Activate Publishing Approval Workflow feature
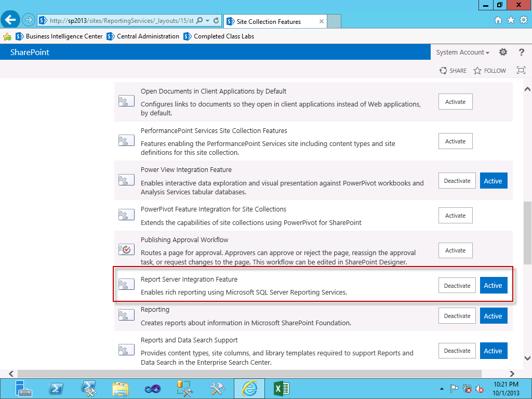This screenshot has width=532, height=399. point(455,250)
